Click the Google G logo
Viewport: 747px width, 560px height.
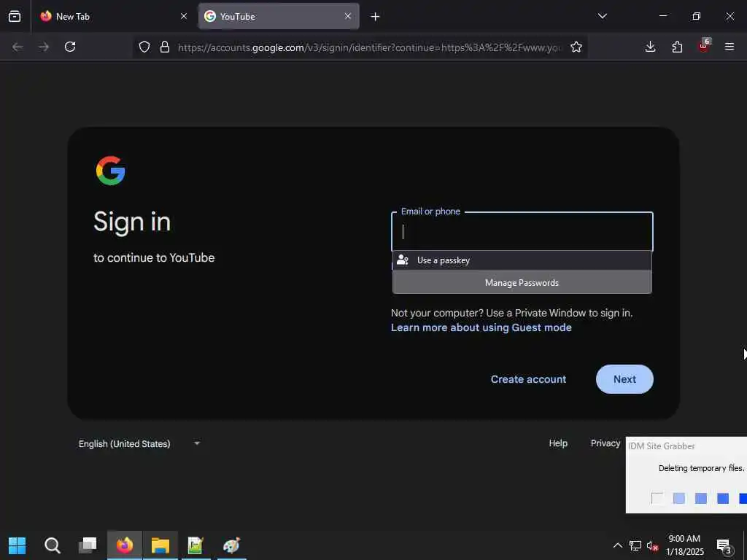pyautogui.click(x=111, y=171)
